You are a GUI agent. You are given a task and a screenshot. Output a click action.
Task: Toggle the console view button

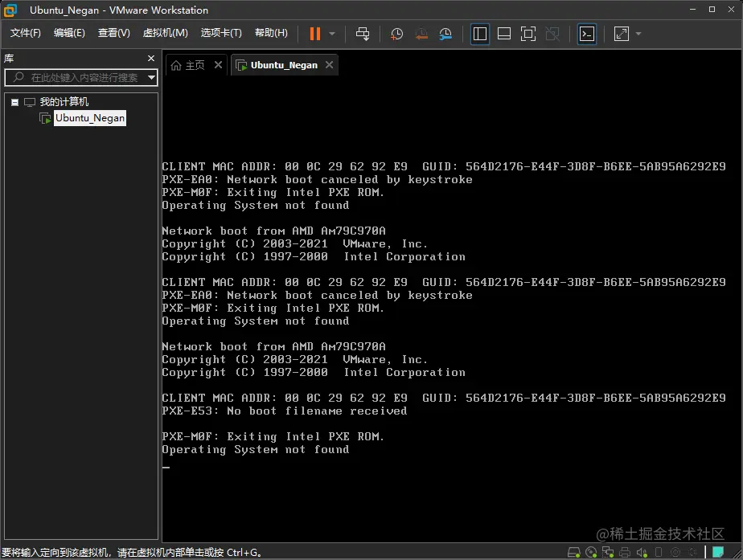coord(587,34)
